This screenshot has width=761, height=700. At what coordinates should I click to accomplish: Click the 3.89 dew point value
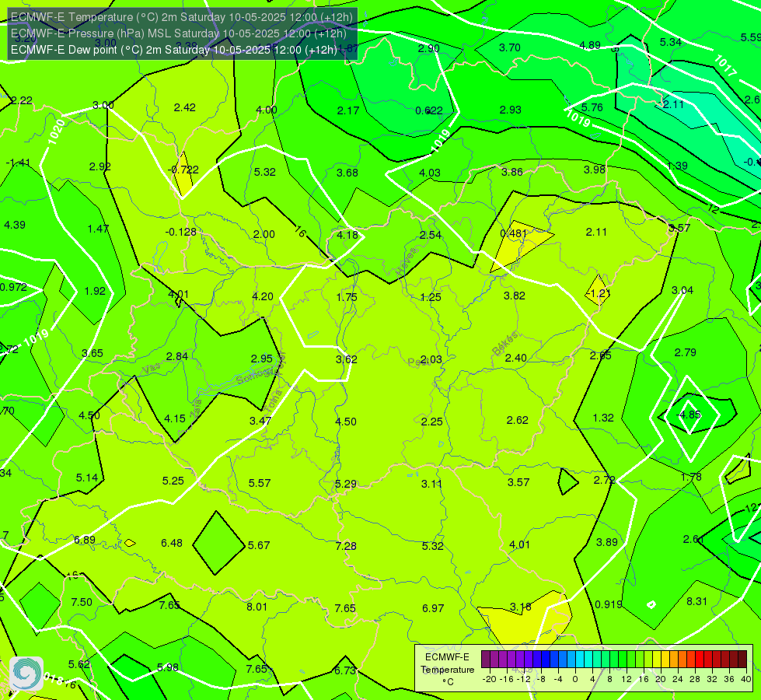pyautogui.click(x=606, y=541)
